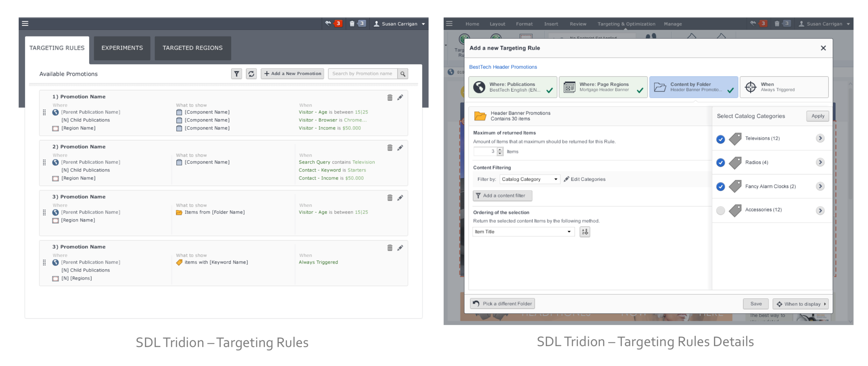Close the Add a new Targeting Rule dialog

(x=823, y=48)
